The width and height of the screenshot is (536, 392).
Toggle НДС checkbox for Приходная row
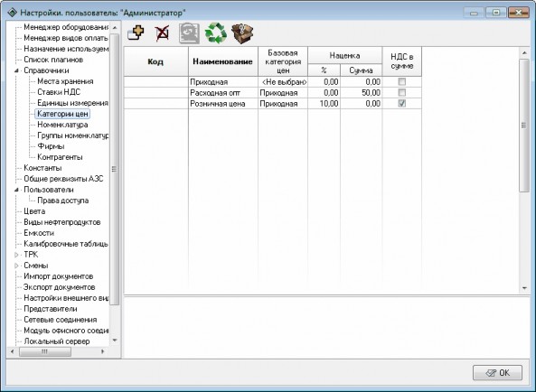[402, 81]
